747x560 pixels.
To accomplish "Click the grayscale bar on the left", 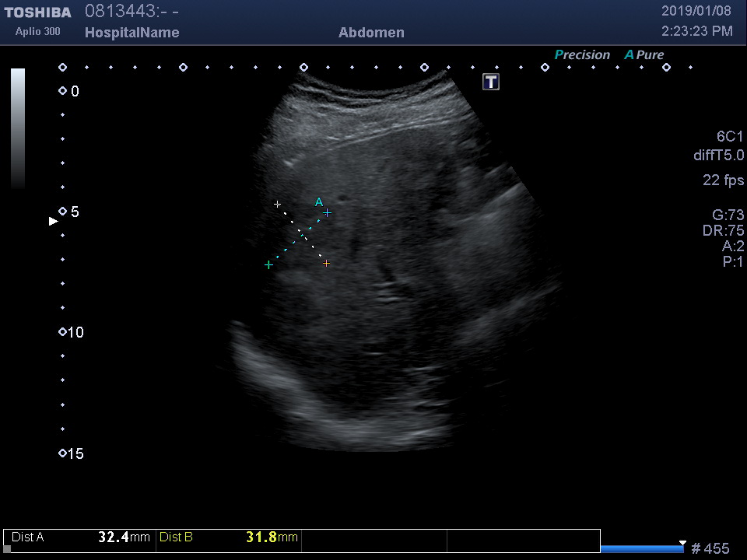I will point(17,128).
